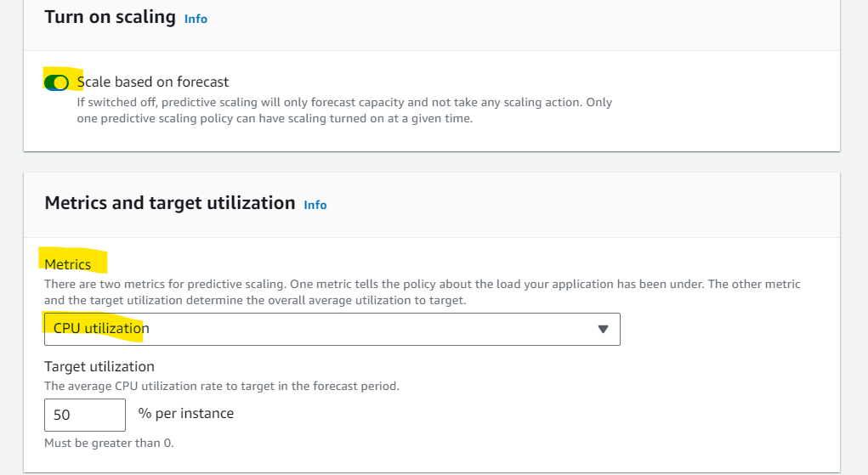868x475 pixels.
Task: Click the If switched off description text
Action: point(344,103)
